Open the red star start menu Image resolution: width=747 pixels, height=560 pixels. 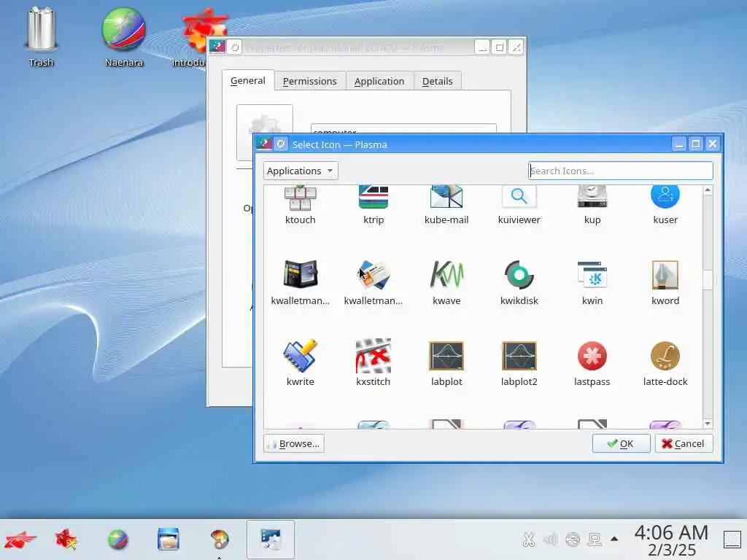tap(20, 540)
